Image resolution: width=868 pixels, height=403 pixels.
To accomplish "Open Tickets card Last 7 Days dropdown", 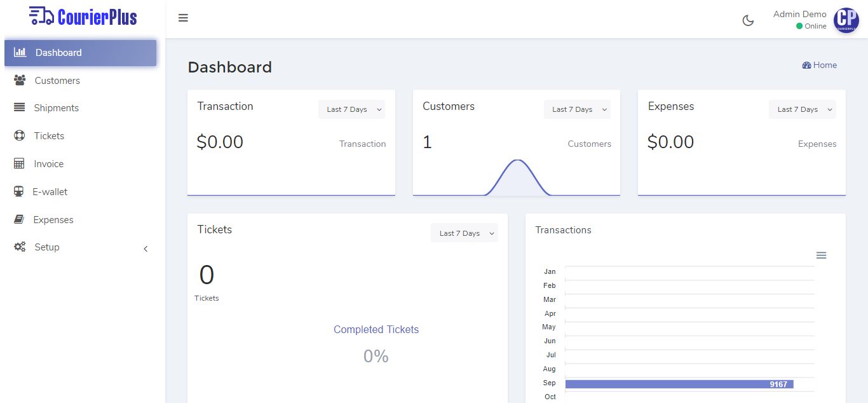I will point(464,233).
